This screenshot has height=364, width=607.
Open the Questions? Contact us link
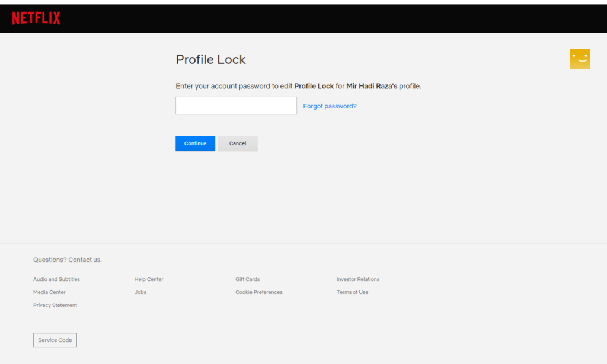point(68,260)
